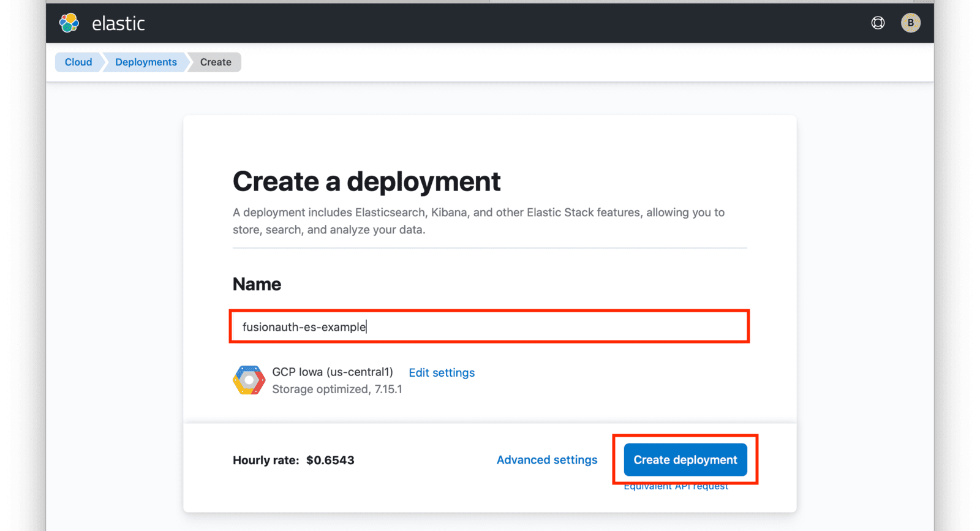Open the user avatar menu B
980x531 pixels.
click(x=911, y=23)
